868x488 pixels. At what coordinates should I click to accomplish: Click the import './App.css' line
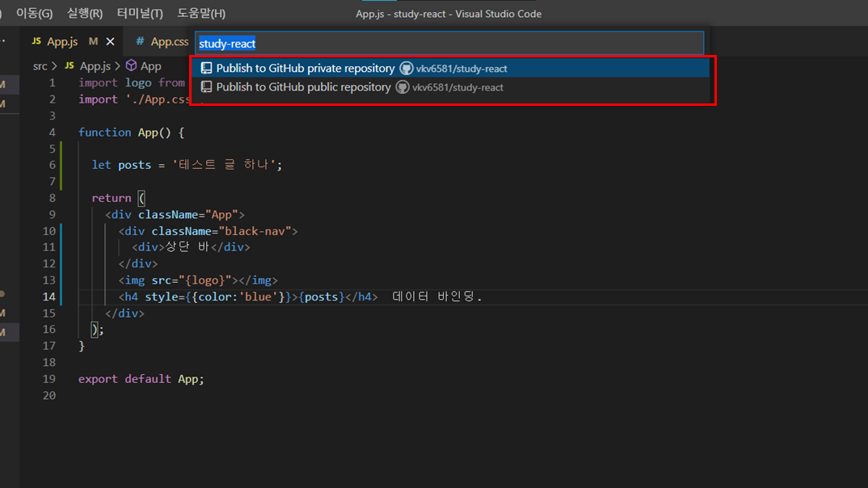pos(134,99)
